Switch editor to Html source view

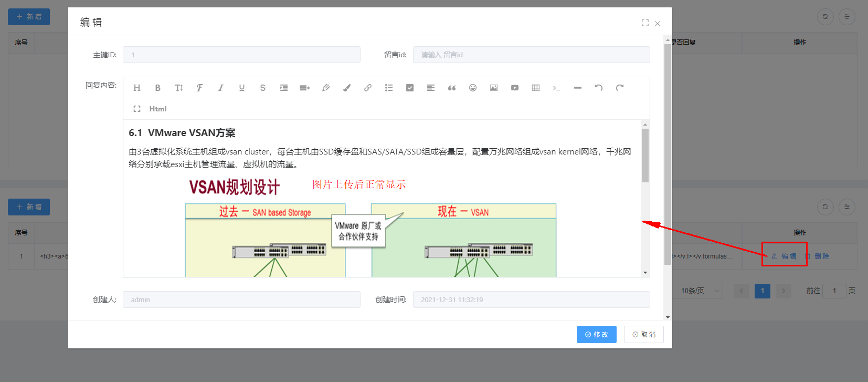[158, 109]
